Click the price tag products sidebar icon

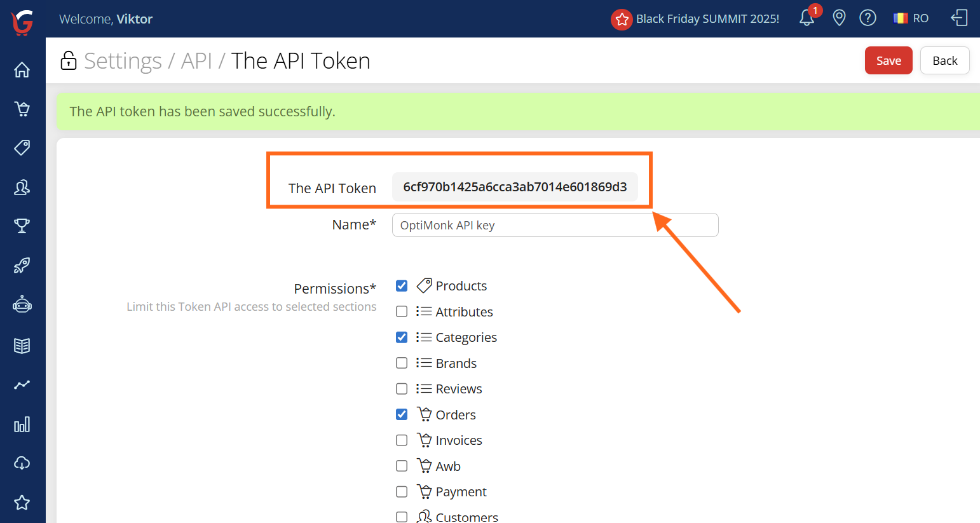tap(22, 148)
